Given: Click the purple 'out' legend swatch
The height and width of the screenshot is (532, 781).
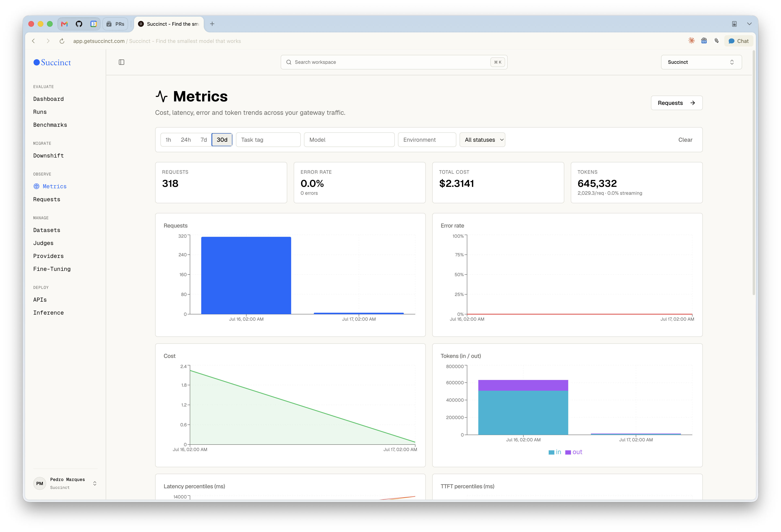Looking at the screenshot, I should (x=568, y=452).
